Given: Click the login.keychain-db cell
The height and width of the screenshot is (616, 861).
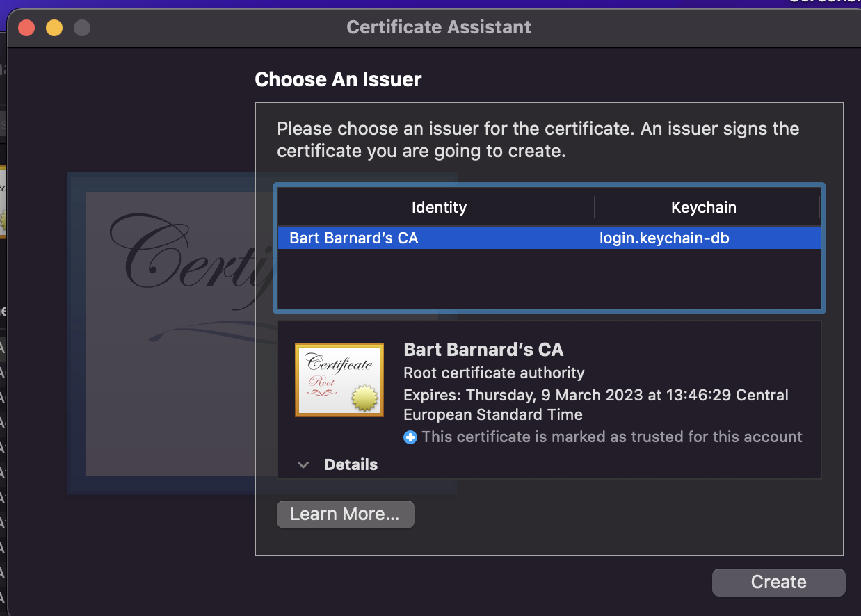Looking at the screenshot, I should [663, 238].
